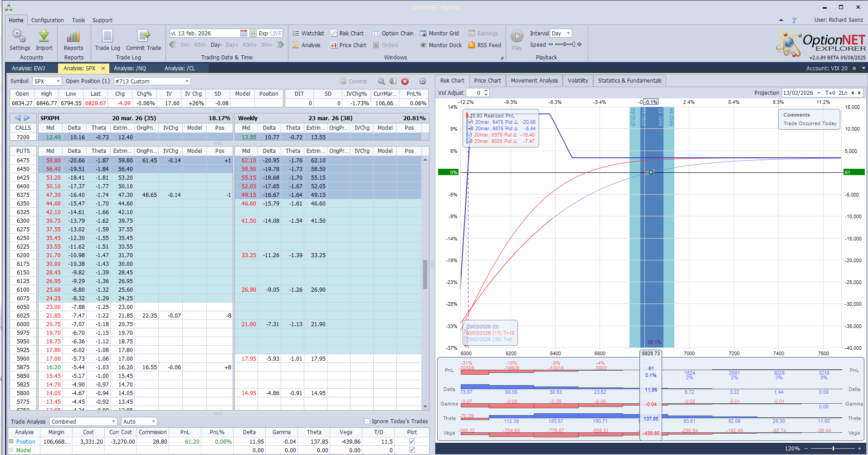Viewport: 868px width, 455px height.
Task: Open the Home ribbon tab
Action: [x=16, y=20]
